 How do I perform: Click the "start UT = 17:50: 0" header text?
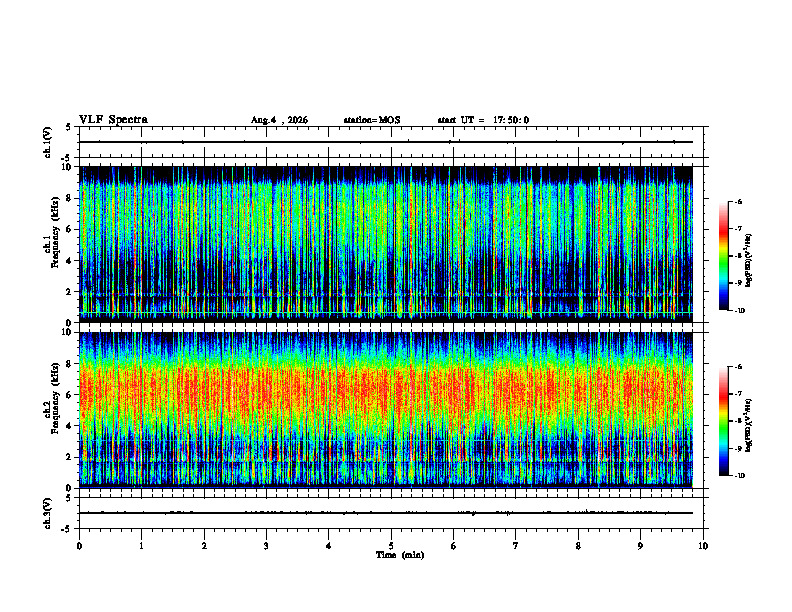(483, 120)
